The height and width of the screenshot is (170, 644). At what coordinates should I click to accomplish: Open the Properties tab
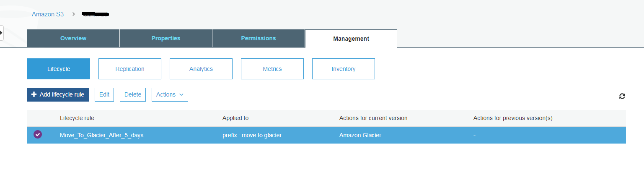[166, 38]
